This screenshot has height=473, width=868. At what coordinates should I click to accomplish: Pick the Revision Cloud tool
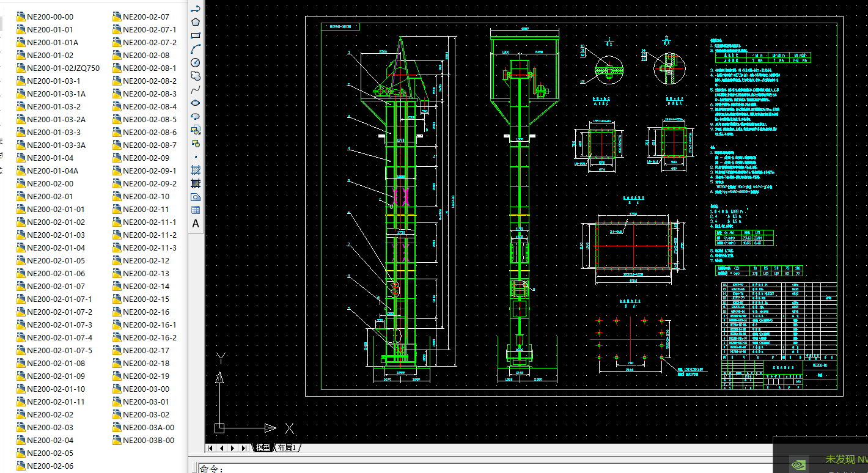196,76
